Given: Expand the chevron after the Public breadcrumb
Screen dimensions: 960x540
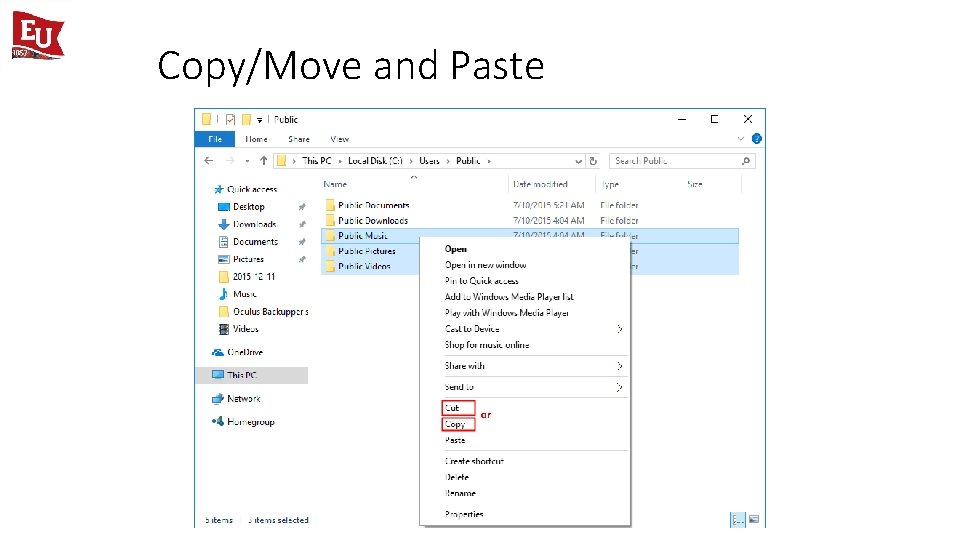Looking at the screenshot, I should click(489, 161).
